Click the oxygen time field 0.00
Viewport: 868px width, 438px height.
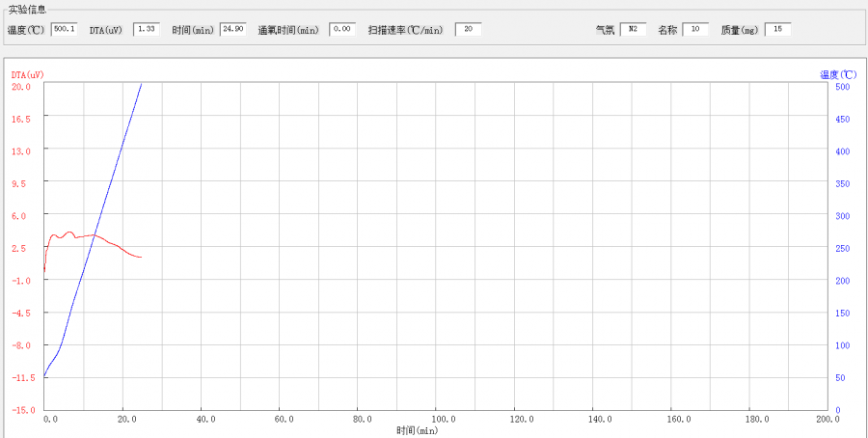[x=342, y=29]
